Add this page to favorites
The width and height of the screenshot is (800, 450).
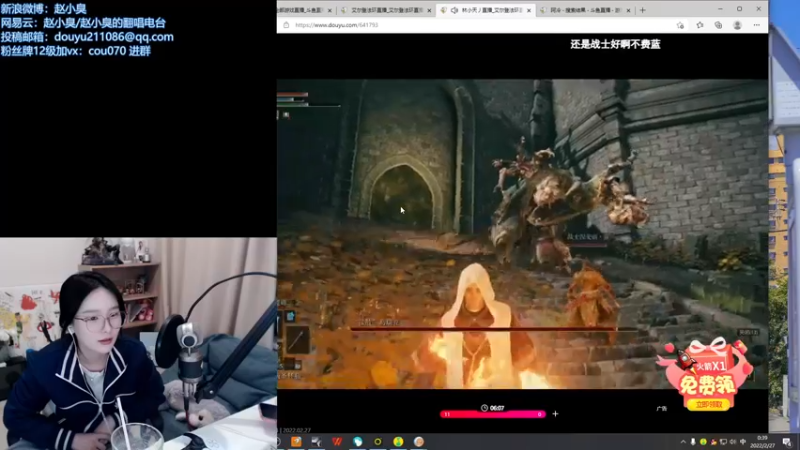pos(680,25)
